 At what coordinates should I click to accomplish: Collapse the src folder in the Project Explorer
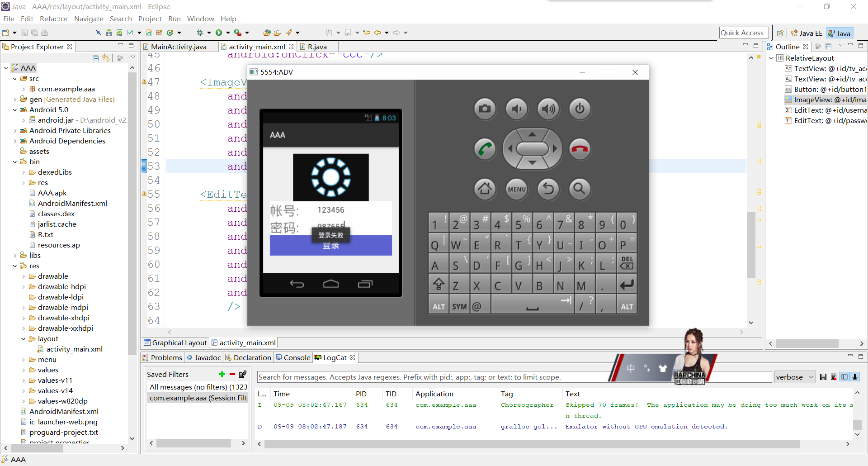pos(15,79)
